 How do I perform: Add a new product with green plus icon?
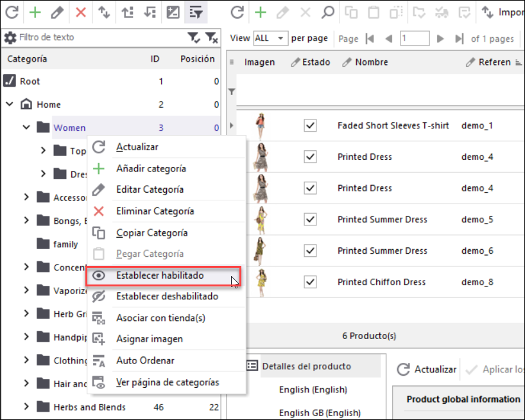point(261,12)
